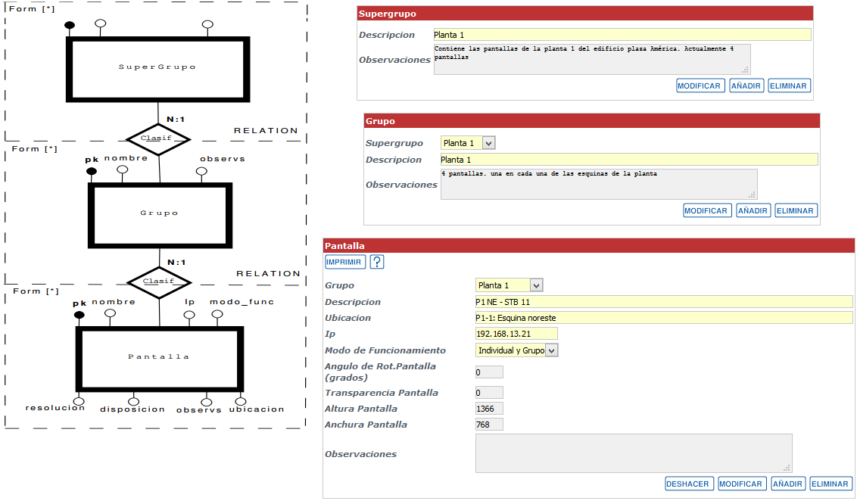Click the red Supergrupo header bar
The height and width of the screenshot is (504, 857).
[x=584, y=14]
